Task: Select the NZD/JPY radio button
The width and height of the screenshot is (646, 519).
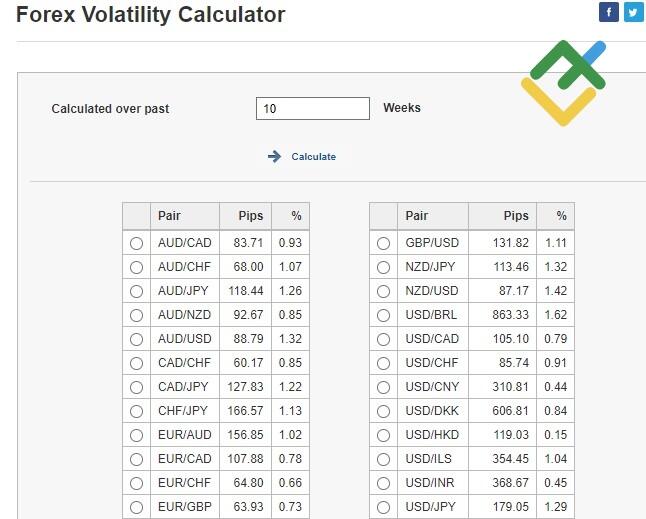Action: click(383, 267)
